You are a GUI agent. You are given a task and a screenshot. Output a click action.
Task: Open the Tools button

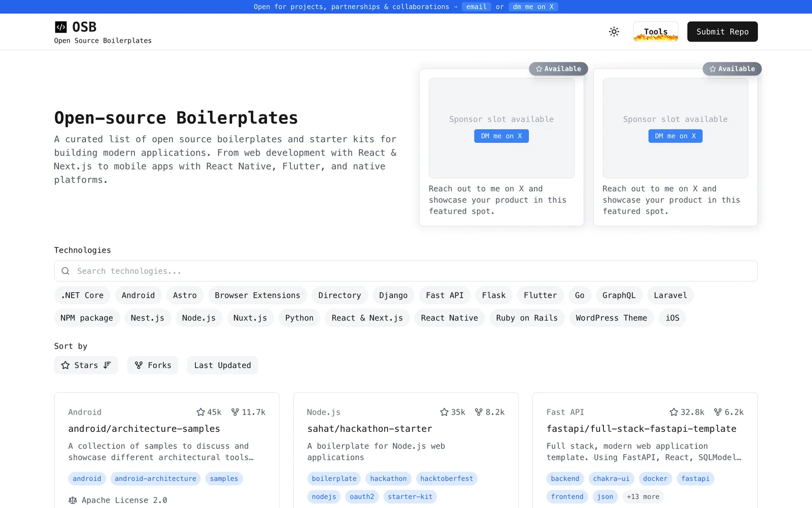pos(656,31)
